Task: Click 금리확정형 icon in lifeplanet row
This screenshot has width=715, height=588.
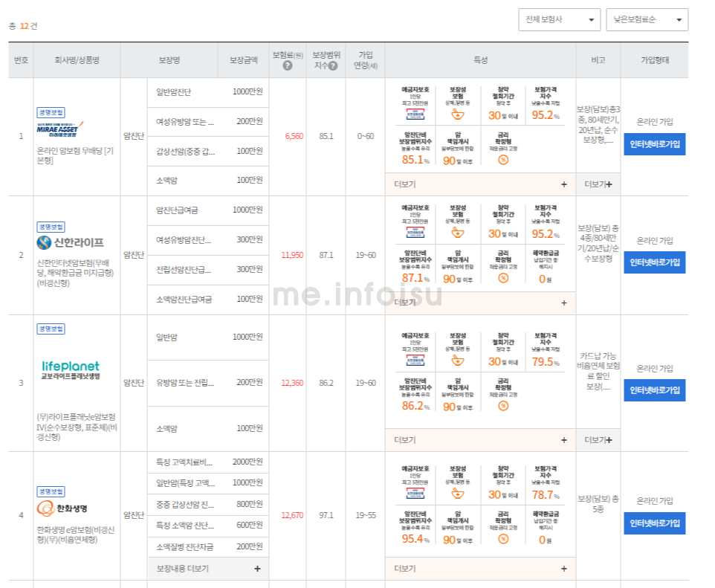Action: (503, 406)
